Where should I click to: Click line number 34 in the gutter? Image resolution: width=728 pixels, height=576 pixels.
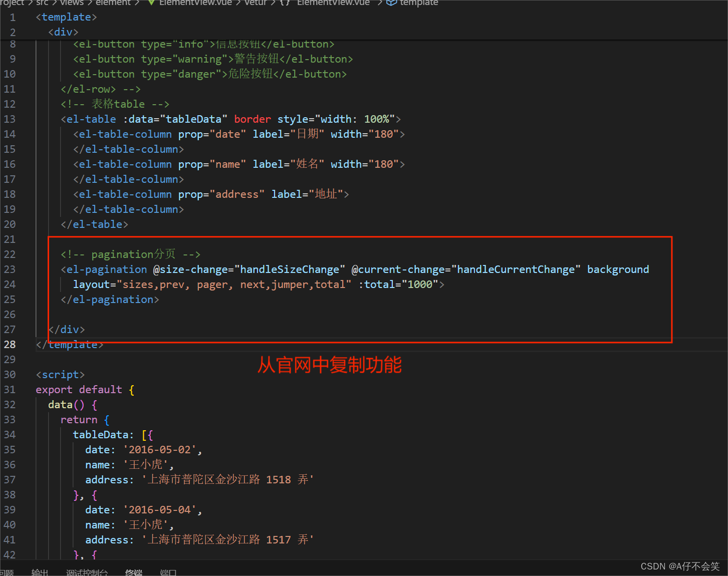(10, 435)
